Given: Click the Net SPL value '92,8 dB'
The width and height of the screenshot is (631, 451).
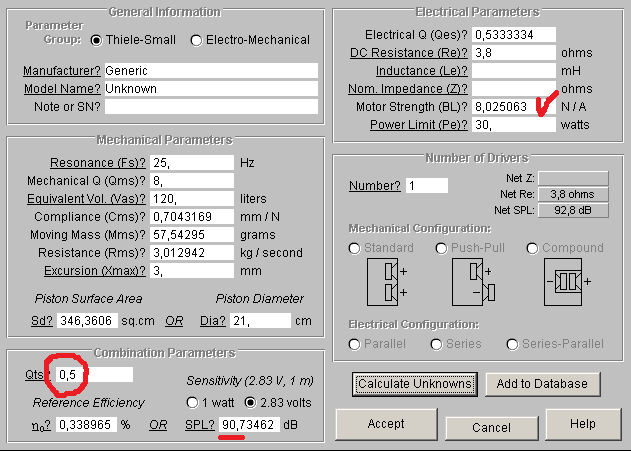Looking at the screenshot, I should pyautogui.click(x=573, y=210).
